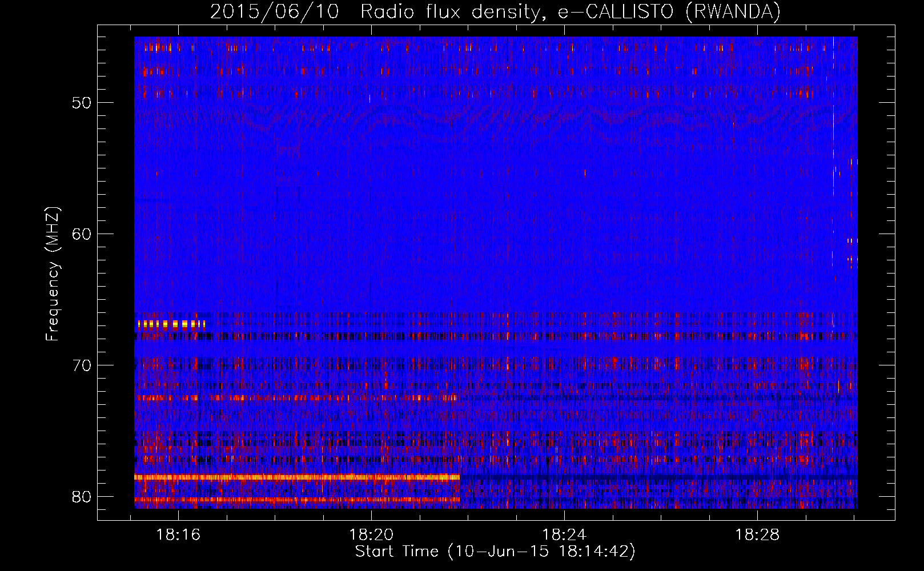The width and height of the screenshot is (924, 571).
Task: Click the 60 frequency tick label
Action: (82, 234)
